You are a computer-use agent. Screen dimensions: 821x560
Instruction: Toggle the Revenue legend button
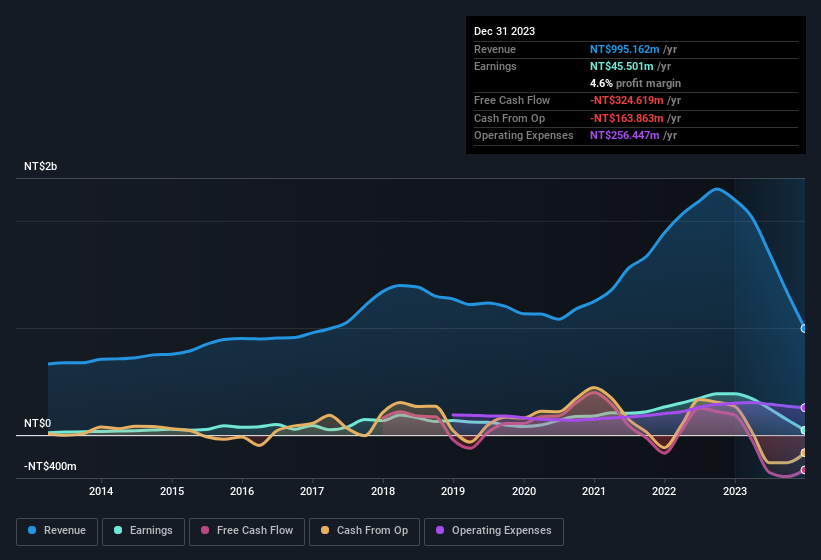click(x=57, y=531)
